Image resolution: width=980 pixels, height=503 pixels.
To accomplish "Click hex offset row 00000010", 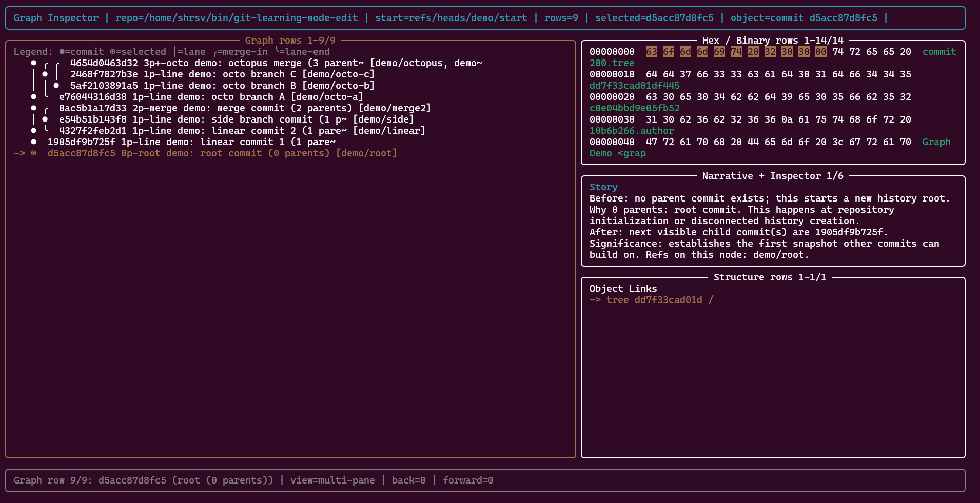I will pos(612,74).
